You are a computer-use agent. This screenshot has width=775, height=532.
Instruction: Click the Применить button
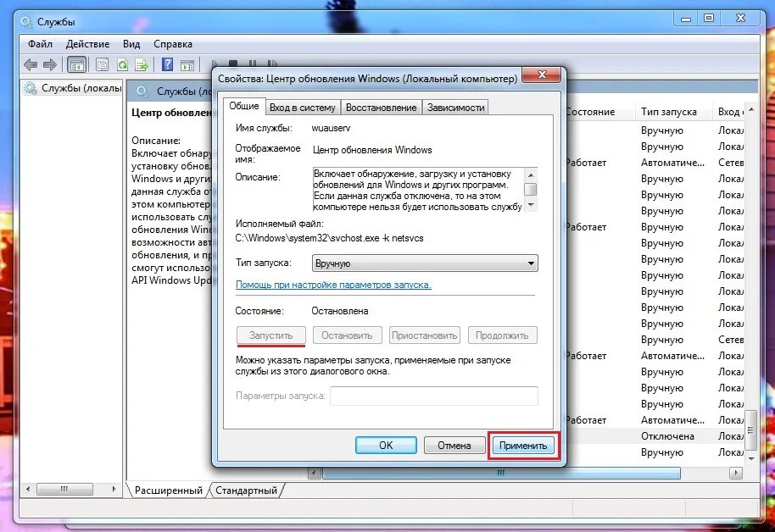coord(523,445)
